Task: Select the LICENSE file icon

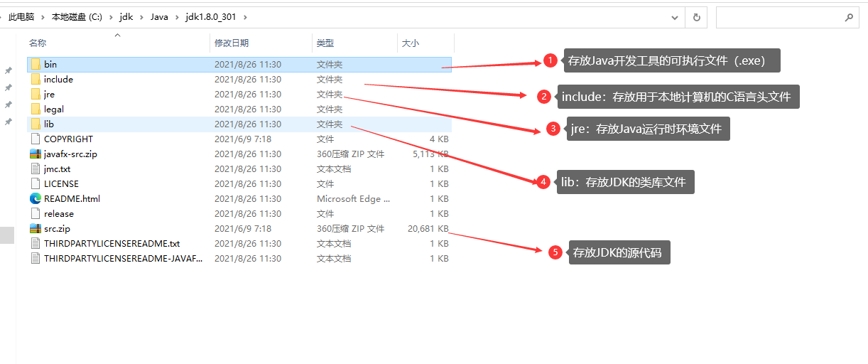Action: (36, 183)
